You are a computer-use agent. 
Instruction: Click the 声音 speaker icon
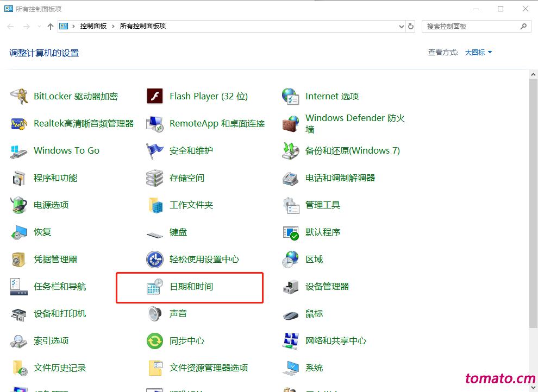coord(155,313)
